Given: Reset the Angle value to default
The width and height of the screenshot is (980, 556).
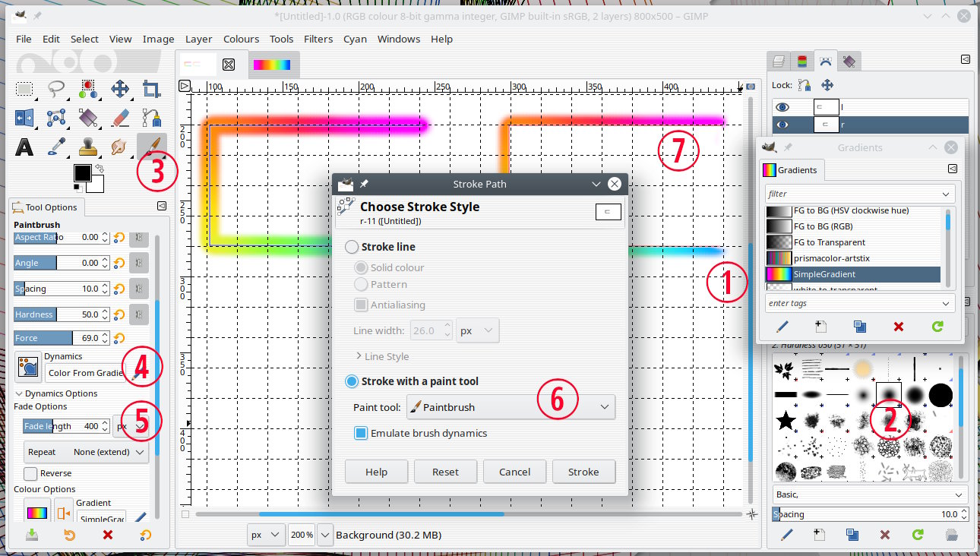Looking at the screenshot, I should coord(119,263).
